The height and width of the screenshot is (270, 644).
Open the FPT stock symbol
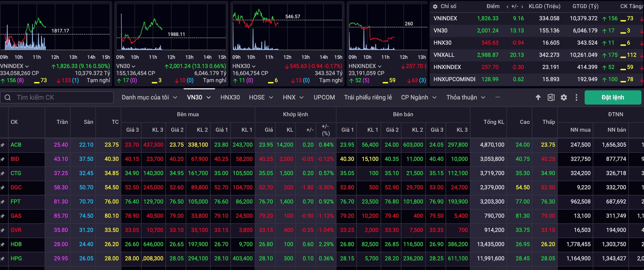(15, 201)
